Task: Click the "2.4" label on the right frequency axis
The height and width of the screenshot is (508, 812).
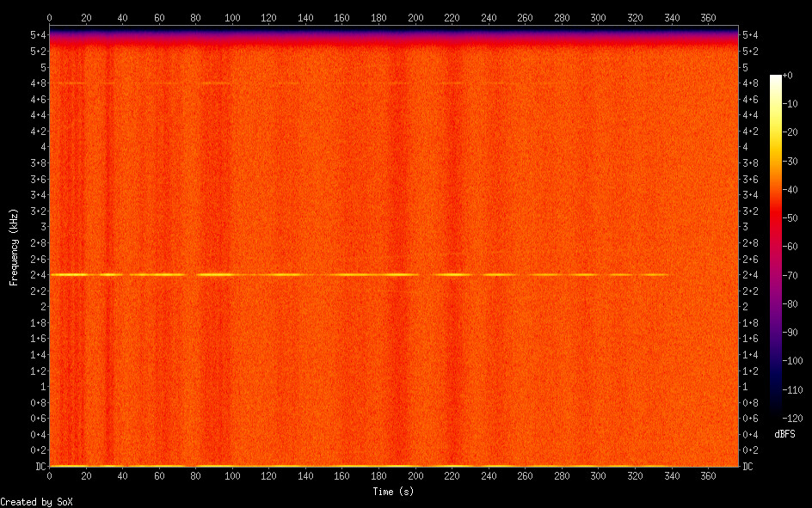Action: point(750,275)
